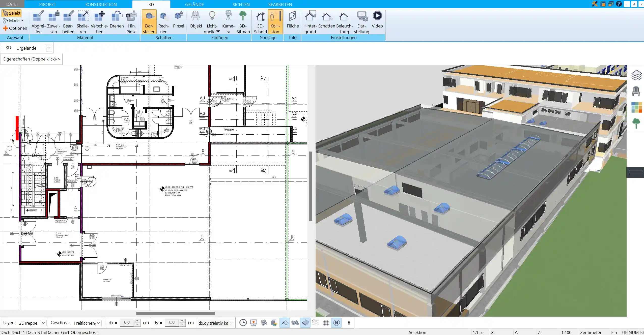The height and width of the screenshot is (335, 644).
Task: Activate the Skalieren material tool
Action: pyautogui.click(x=83, y=22)
